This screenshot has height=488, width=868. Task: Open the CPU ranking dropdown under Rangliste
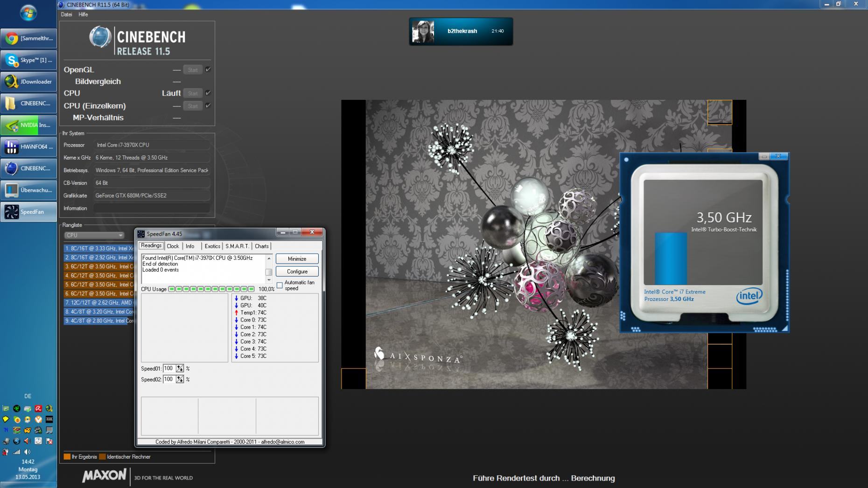click(94, 235)
